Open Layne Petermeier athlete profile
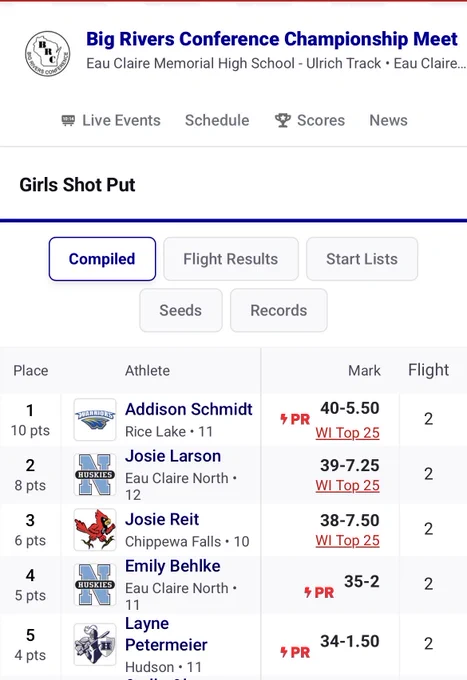Viewport: 467px width, 680px height. (x=166, y=634)
